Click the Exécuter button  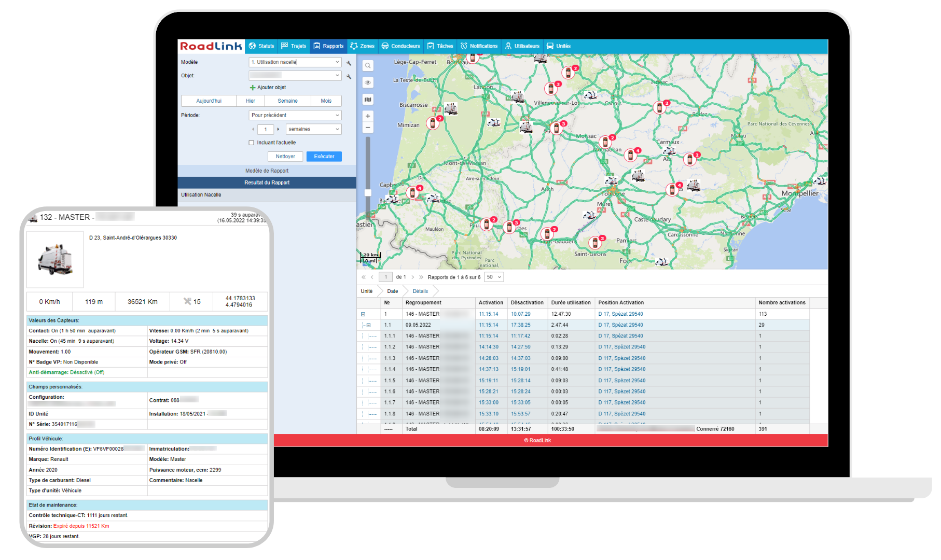[x=324, y=156]
